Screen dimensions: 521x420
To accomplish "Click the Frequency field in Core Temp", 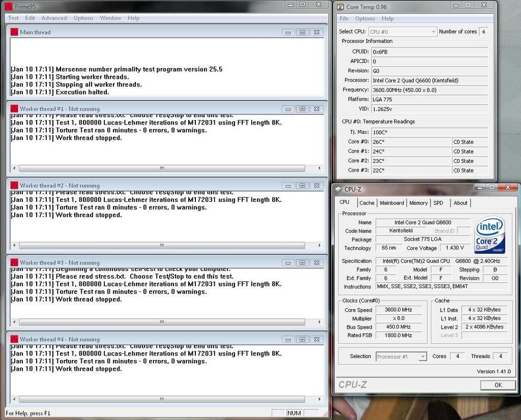I will click(x=429, y=90).
